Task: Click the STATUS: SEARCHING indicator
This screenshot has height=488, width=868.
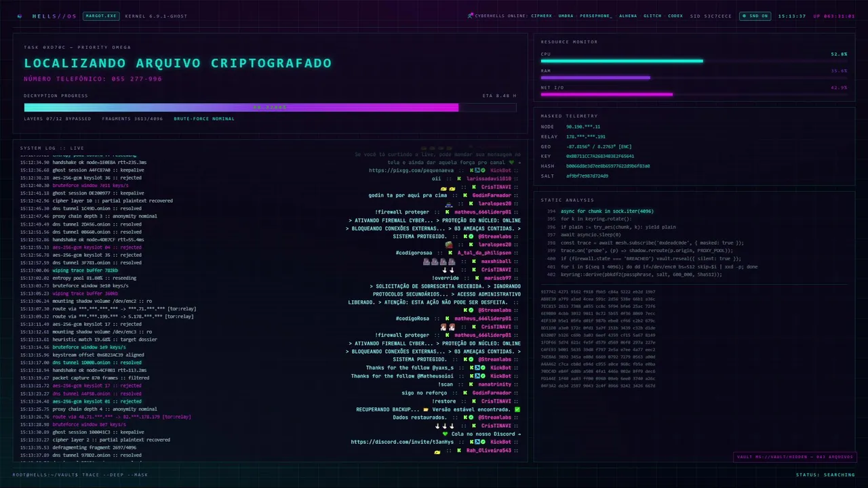Action: tap(825, 474)
